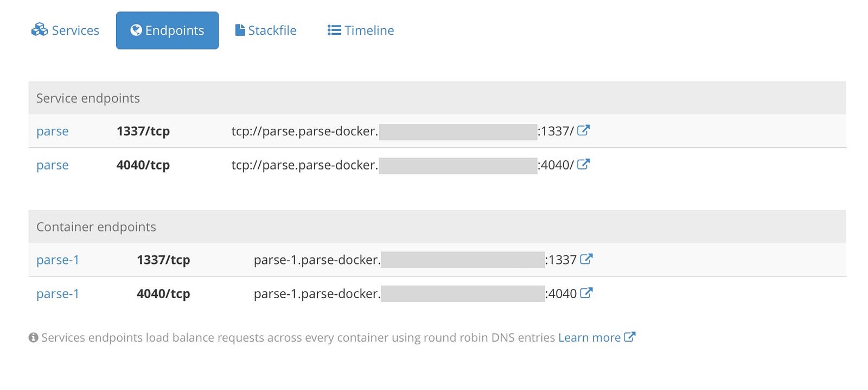Open the Stackfile tab
Image resolution: width=868 pixels, height=390 pixels.
[266, 30]
